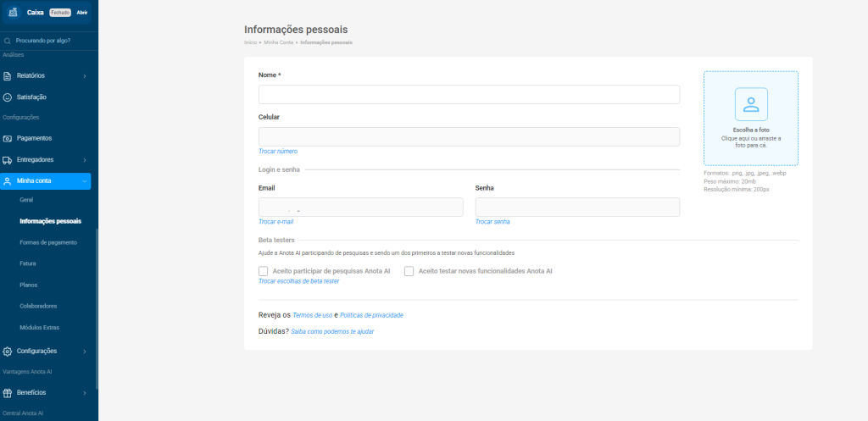868x421 pixels.
Task: Expand the Entregadores submenu arrow
Action: 84,159
